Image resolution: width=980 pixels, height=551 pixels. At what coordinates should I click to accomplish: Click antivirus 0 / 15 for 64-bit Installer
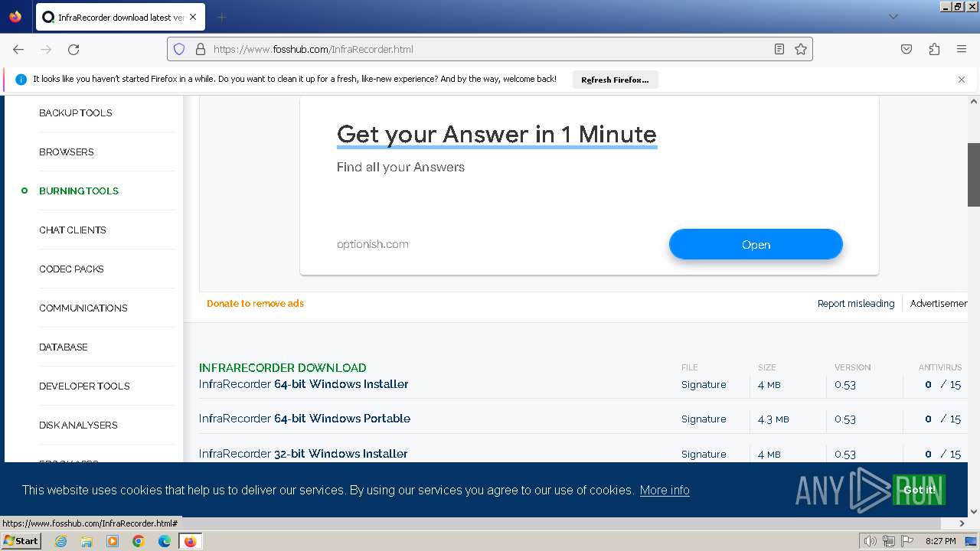942,384
